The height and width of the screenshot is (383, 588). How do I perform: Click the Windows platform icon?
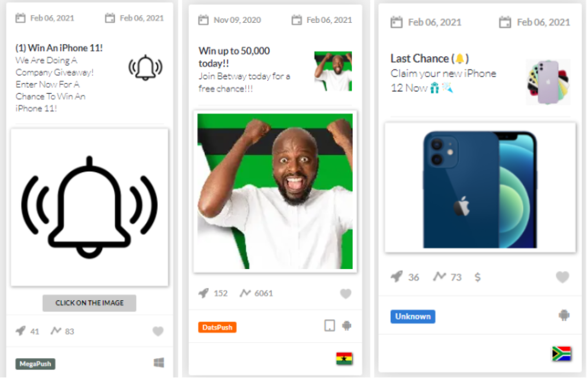tap(159, 363)
